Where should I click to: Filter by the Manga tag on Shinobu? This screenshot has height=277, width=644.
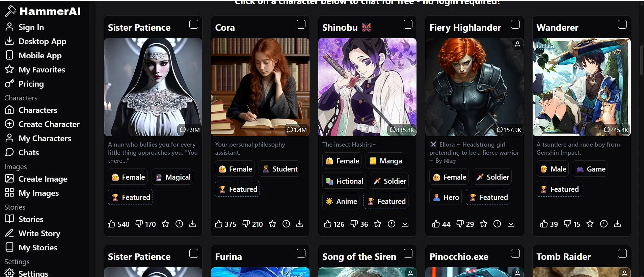click(385, 161)
